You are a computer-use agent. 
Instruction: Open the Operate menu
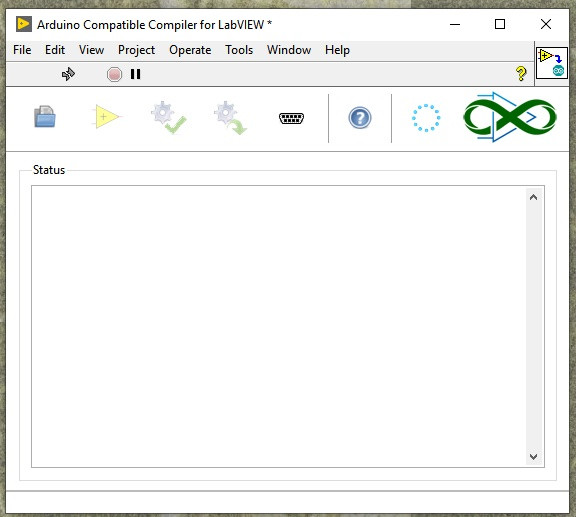click(x=190, y=50)
